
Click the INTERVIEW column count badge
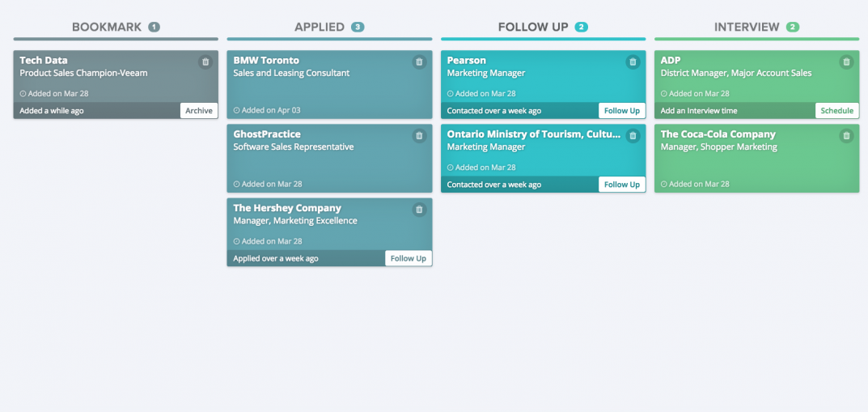pyautogui.click(x=793, y=27)
